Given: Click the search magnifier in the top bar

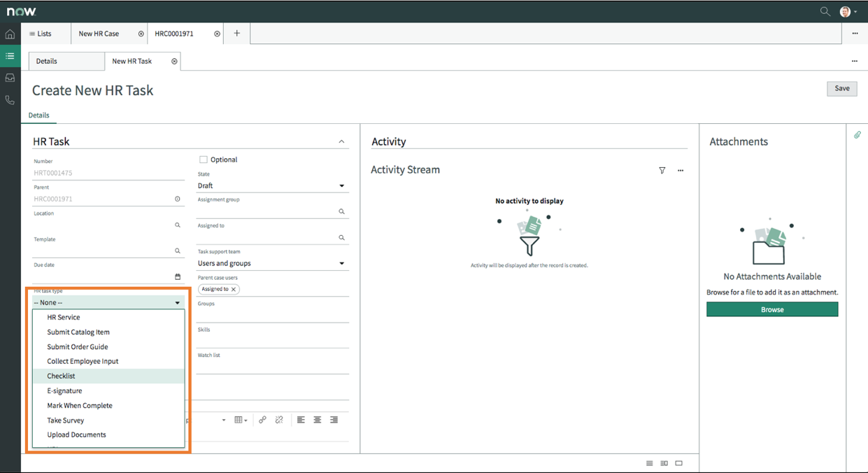Looking at the screenshot, I should (x=825, y=11).
